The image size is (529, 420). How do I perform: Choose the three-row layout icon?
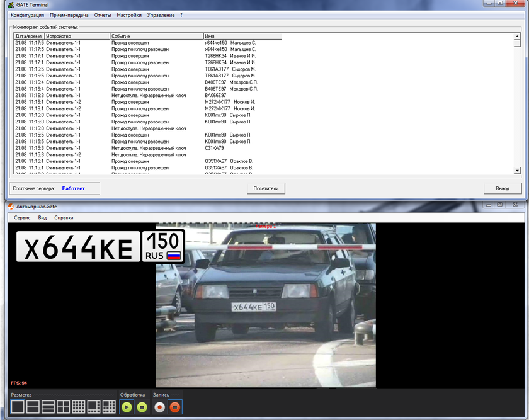[x=48, y=407]
